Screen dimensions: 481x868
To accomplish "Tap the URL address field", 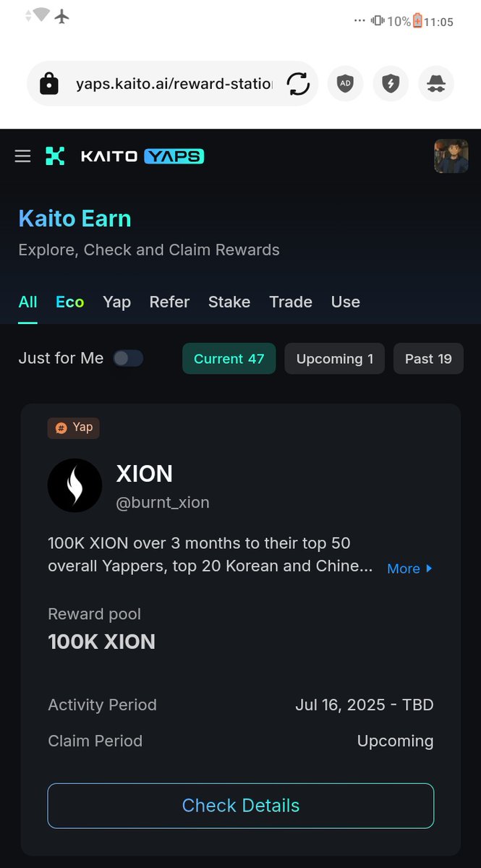I will (x=174, y=85).
